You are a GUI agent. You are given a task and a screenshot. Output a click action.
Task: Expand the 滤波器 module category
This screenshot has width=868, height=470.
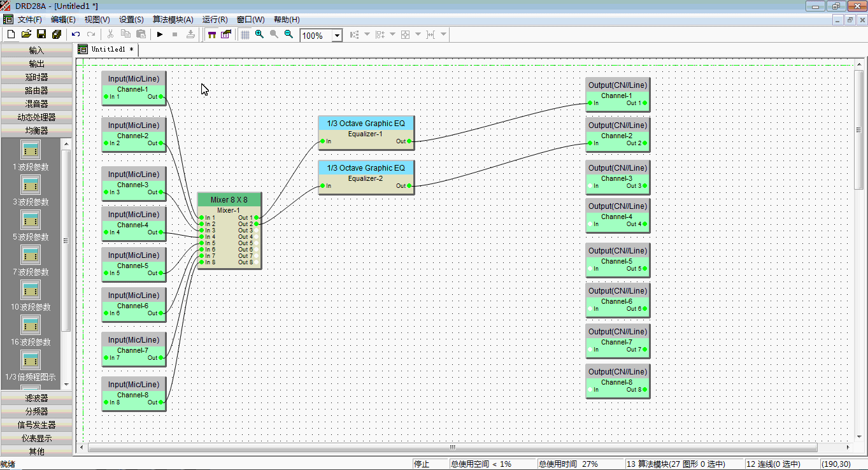pyautogui.click(x=36, y=398)
